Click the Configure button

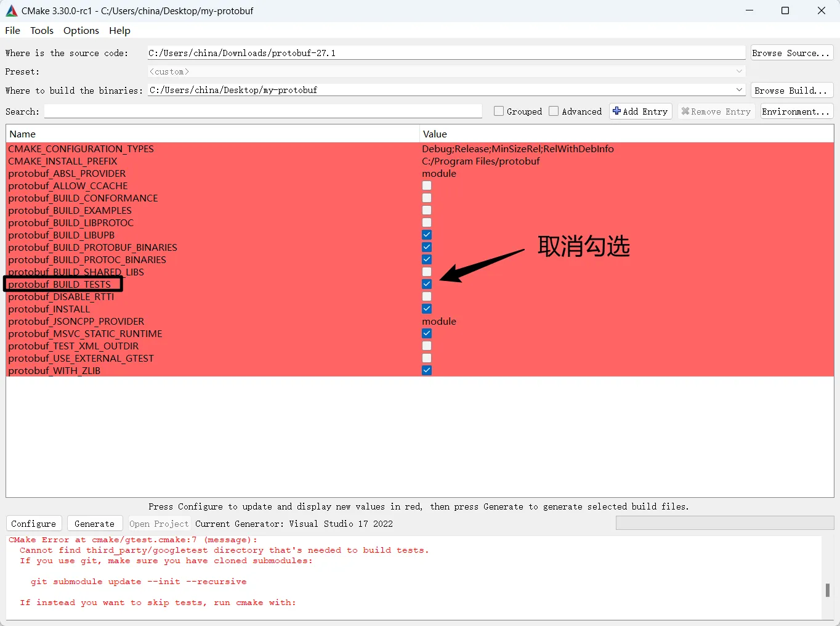coord(34,524)
